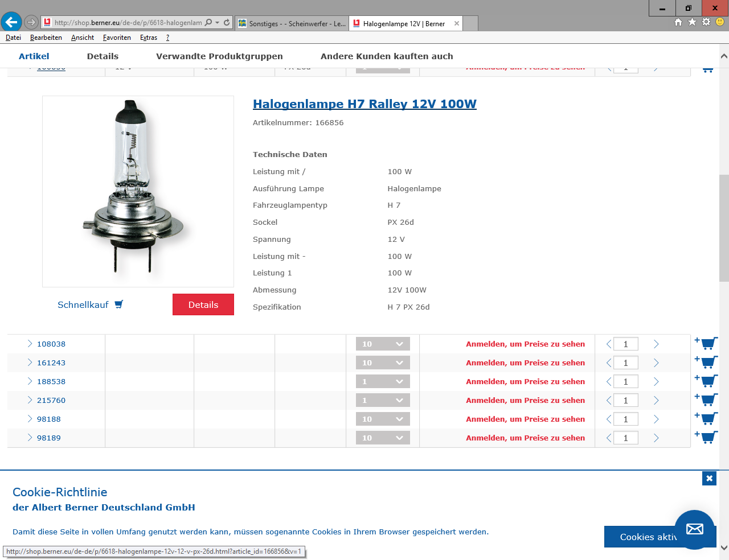The width and height of the screenshot is (729, 560).
Task: Open the browser settings gear icon
Action: point(706,22)
